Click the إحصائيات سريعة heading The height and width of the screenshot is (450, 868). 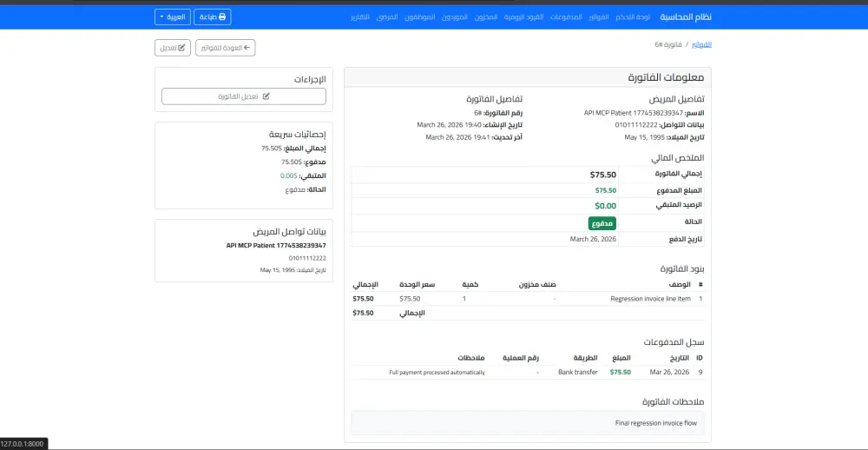[x=298, y=135]
